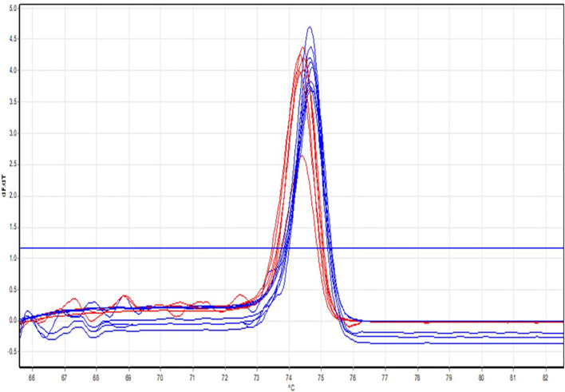Click the 4.5 y-axis tick label
The height and width of the screenshot is (392, 565).
tap(12, 39)
